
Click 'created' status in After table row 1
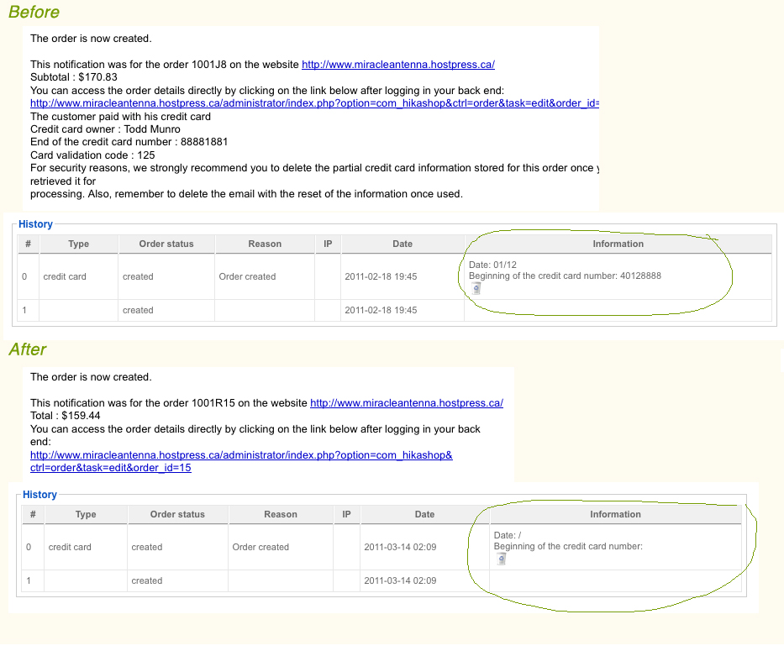(x=147, y=580)
